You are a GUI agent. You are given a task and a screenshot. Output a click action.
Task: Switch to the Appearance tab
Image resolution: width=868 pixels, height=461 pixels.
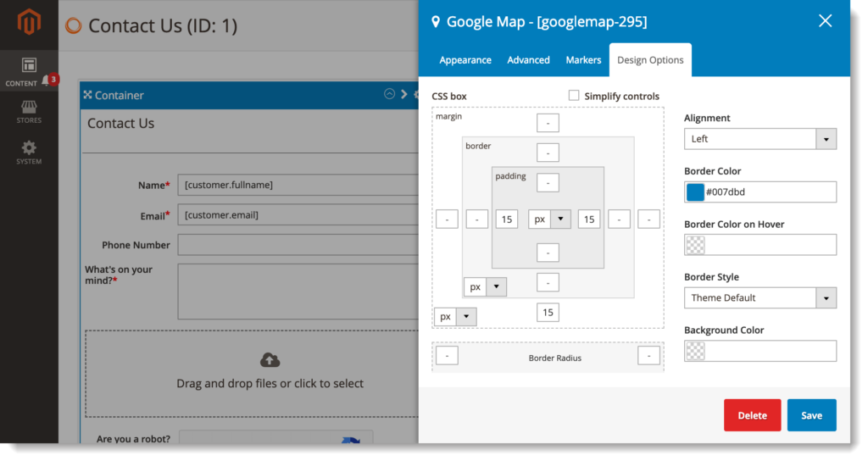(465, 60)
